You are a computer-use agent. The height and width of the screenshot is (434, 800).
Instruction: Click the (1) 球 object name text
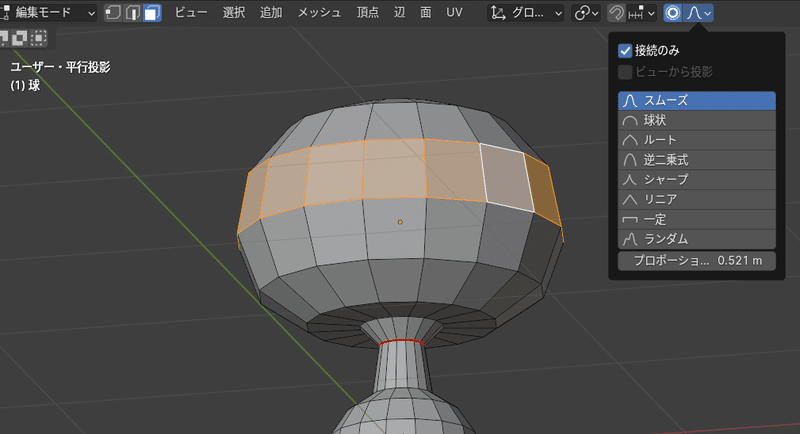coord(25,85)
